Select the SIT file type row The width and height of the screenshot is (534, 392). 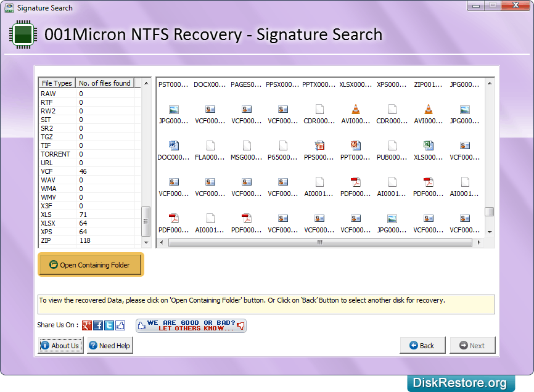coord(89,120)
